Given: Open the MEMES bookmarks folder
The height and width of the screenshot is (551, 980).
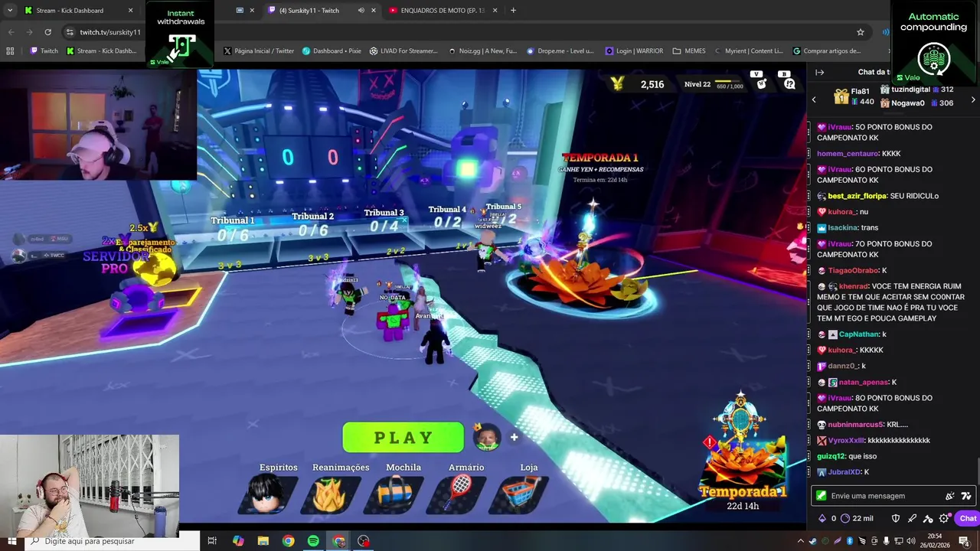Looking at the screenshot, I should coord(689,51).
